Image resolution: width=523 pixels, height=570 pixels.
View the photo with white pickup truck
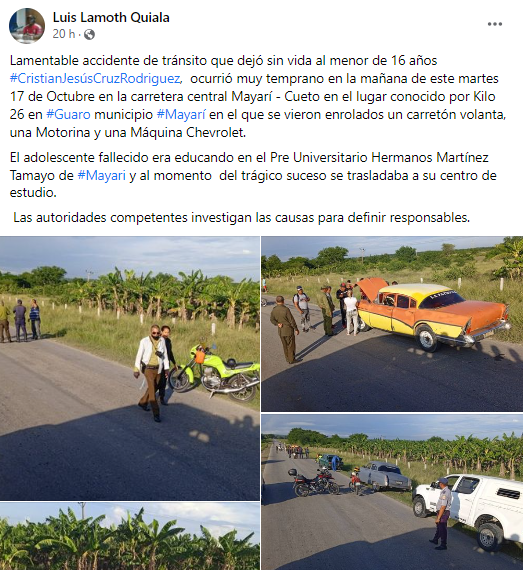click(392, 492)
